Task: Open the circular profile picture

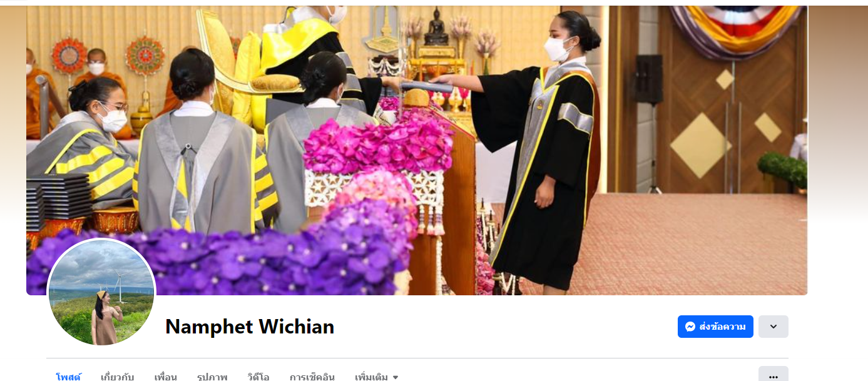Action: tap(101, 292)
